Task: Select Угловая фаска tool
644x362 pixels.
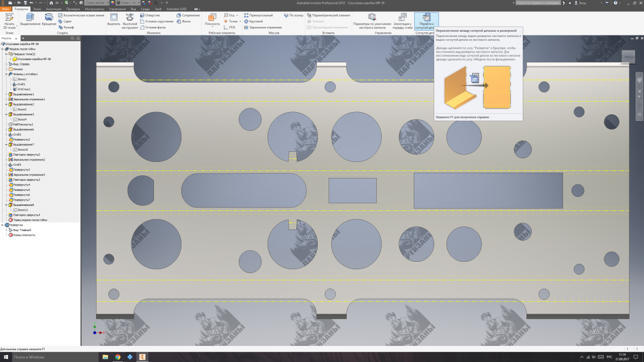Action: pyautogui.click(x=153, y=27)
